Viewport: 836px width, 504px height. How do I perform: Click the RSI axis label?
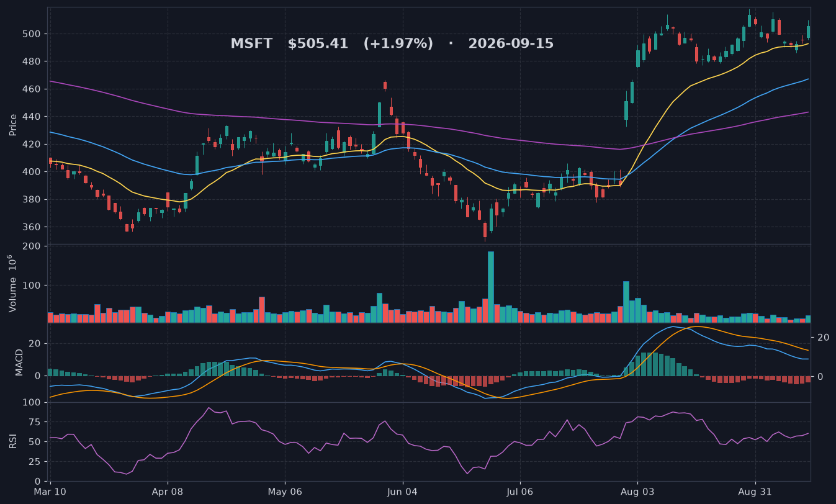pyautogui.click(x=13, y=441)
